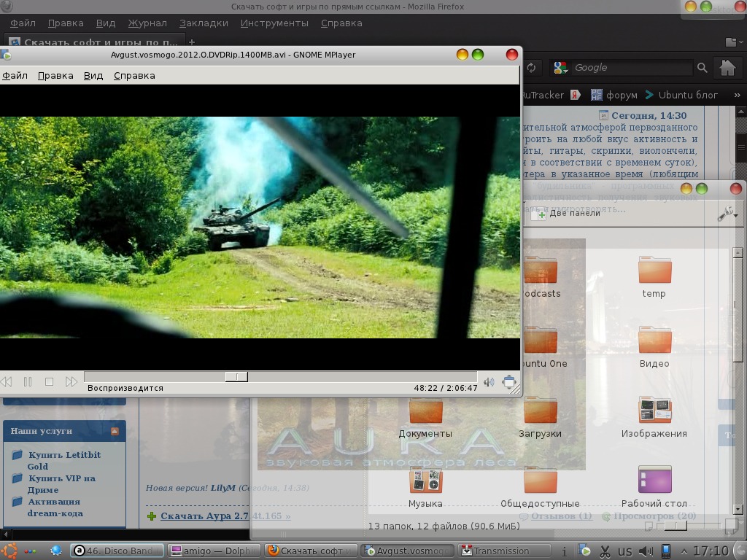The height and width of the screenshot is (560, 747).
Task: Rewind the video in GNOME MPlayer
Action: pyautogui.click(x=6, y=381)
